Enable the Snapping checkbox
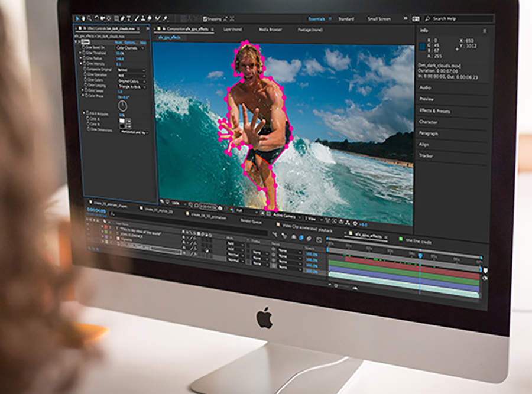 (x=205, y=19)
